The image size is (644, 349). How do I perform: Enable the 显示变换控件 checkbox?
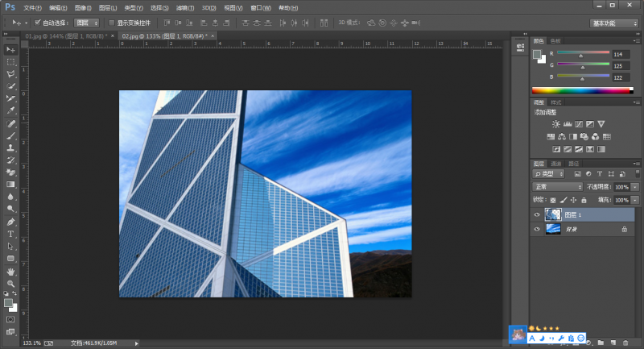click(112, 23)
